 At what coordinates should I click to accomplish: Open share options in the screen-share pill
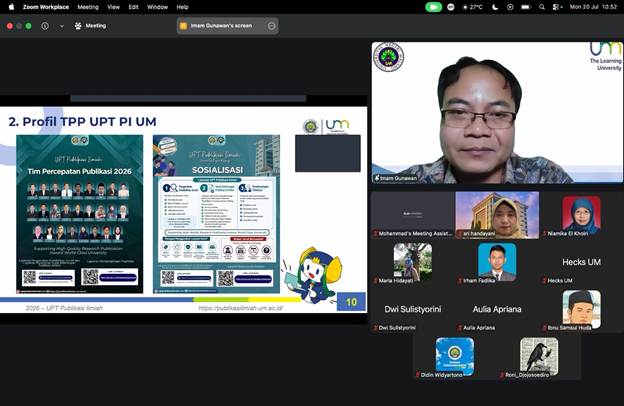271,26
